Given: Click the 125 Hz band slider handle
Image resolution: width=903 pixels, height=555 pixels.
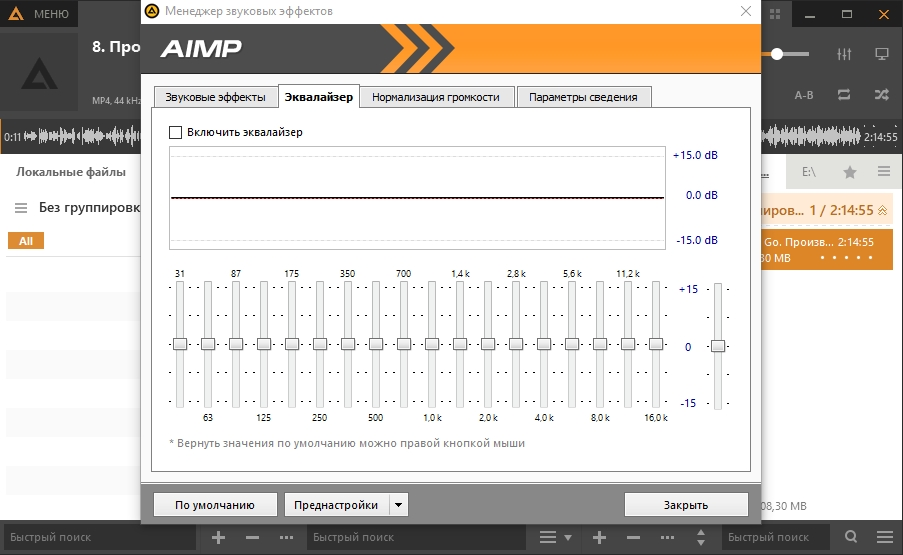Looking at the screenshot, I should [x=264, y=344].
